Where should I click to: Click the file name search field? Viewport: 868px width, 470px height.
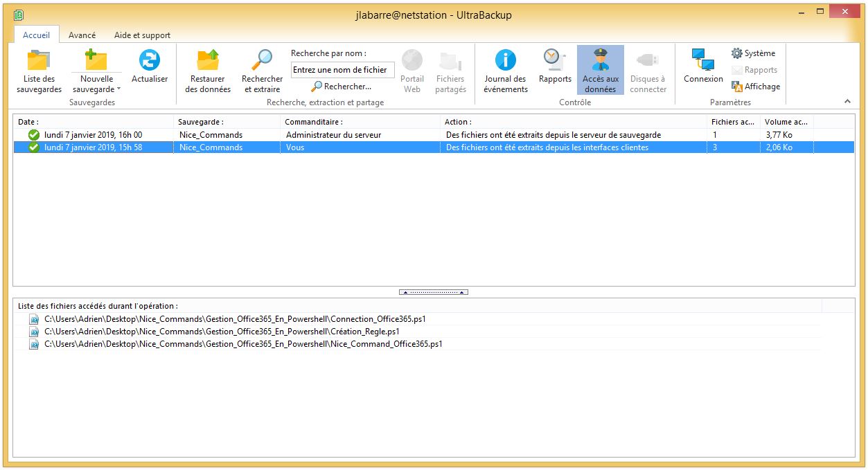pyautogui.click(x=343, y=70)
